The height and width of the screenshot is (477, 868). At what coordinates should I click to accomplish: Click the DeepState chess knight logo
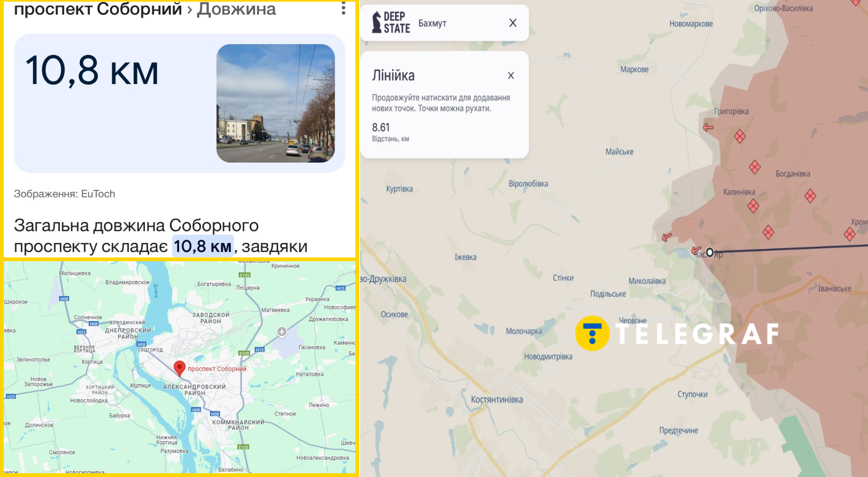[x=377, y=22]
